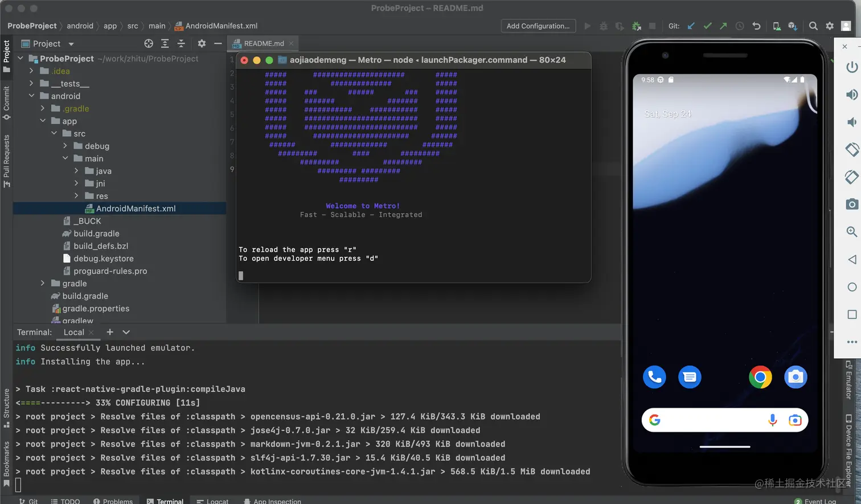Collapse the android folder
The height and width of the screenshot is (504, 861).
[31, 96]
